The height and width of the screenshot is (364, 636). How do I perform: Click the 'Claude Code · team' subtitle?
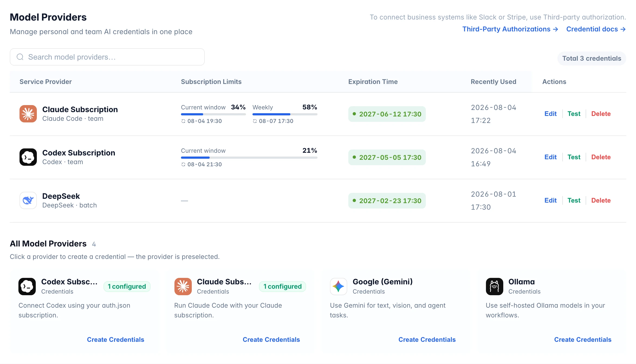pos(73,119)
